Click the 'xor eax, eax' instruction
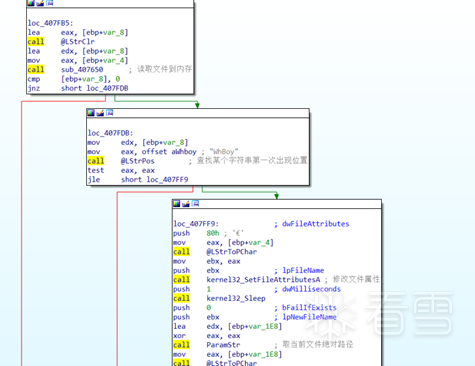Viewport: 475px width, 366px height. point(207,336)
